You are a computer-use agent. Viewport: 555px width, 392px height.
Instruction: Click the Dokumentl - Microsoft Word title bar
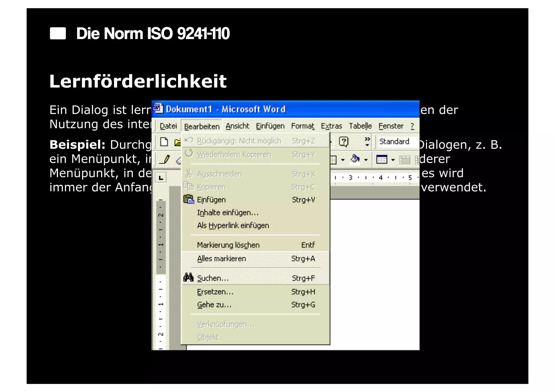pos(285,109)
